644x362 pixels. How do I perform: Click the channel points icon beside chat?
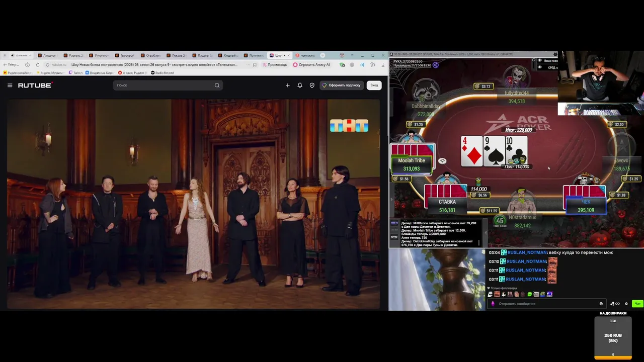(x=614, y=304)
